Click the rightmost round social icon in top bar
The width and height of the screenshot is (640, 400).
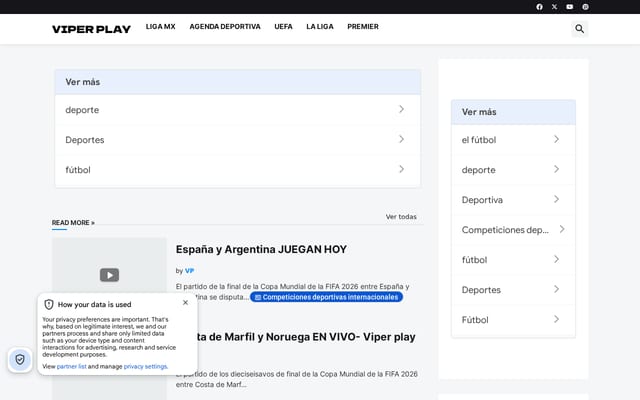(x=585, y=7)
